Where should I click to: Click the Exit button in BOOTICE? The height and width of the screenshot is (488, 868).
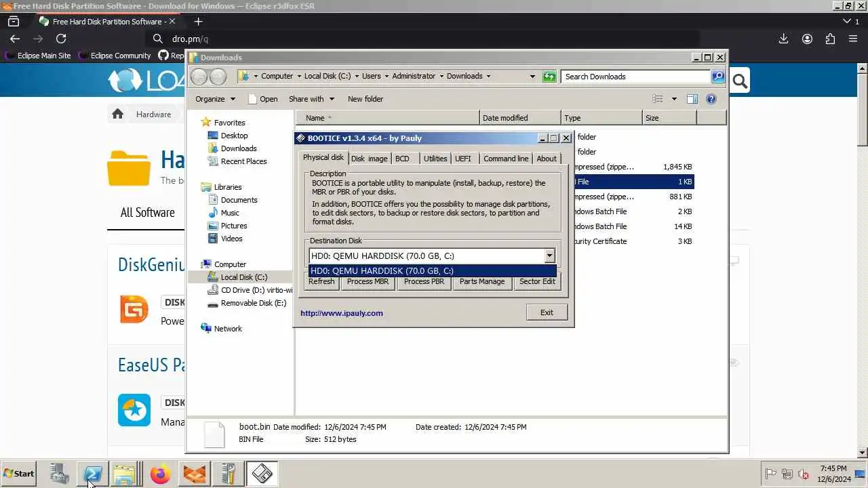pos(547,312)
